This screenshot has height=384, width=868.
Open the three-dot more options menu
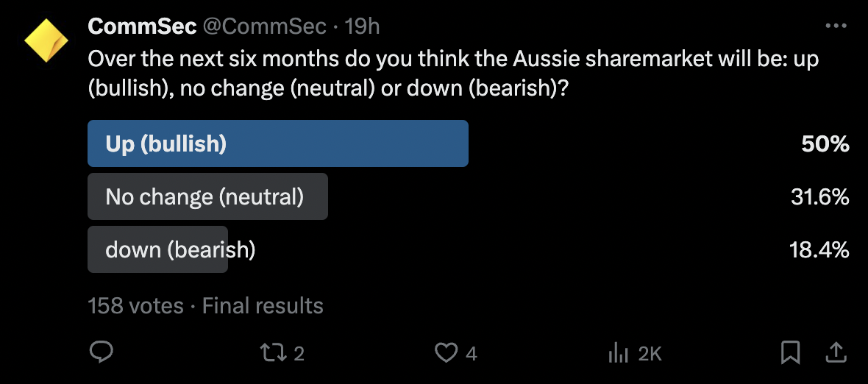click(x=836, y=26)
